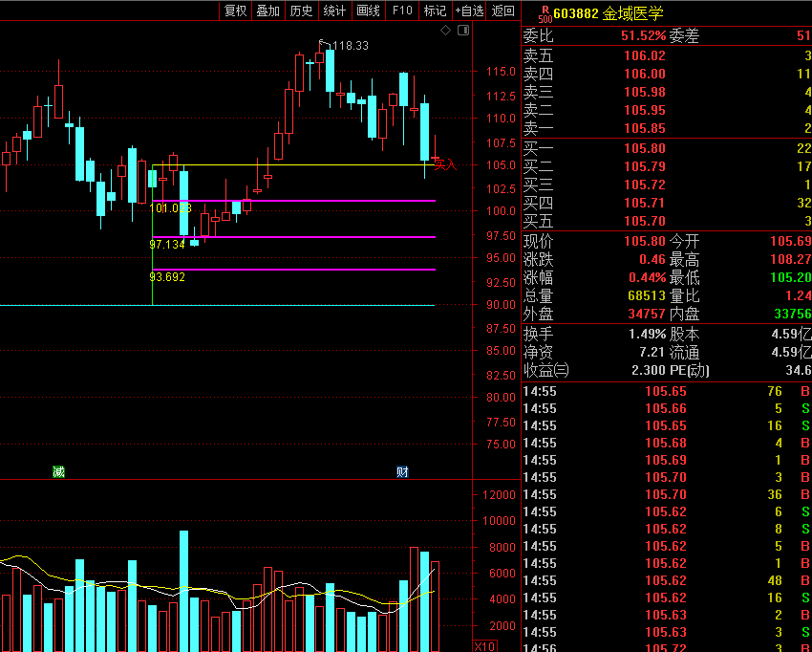
Task: Click the 净资 value 7.21
Action: (x=652, y=353)
